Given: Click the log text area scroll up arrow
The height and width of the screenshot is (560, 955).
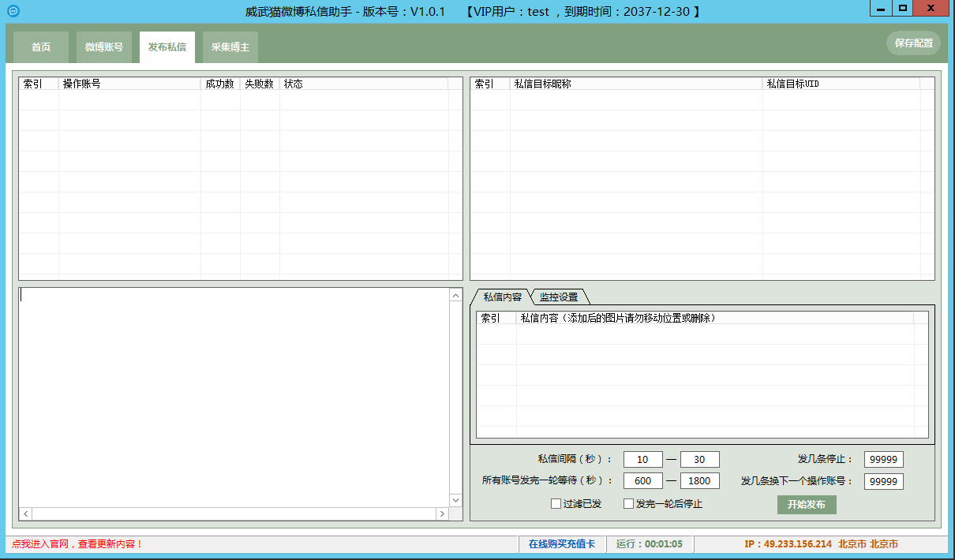Looking at the screenshot, I should tap(456, 295).
